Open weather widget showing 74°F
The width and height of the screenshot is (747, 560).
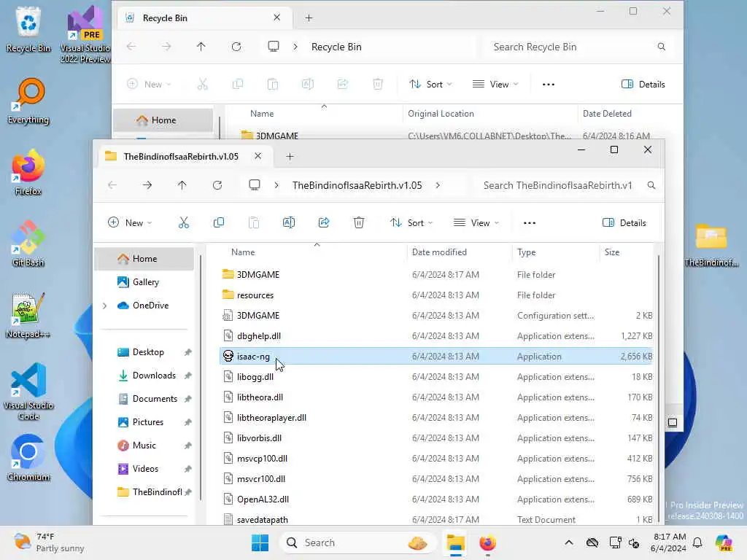tap(50, 542)
